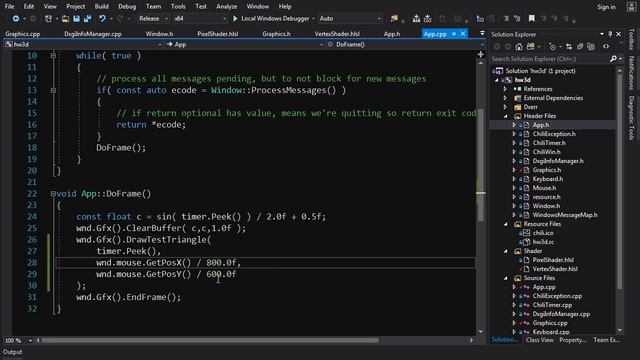This screenshot has height=360, width=640.
Task: Open the File menu
Action: coord(9,7)
